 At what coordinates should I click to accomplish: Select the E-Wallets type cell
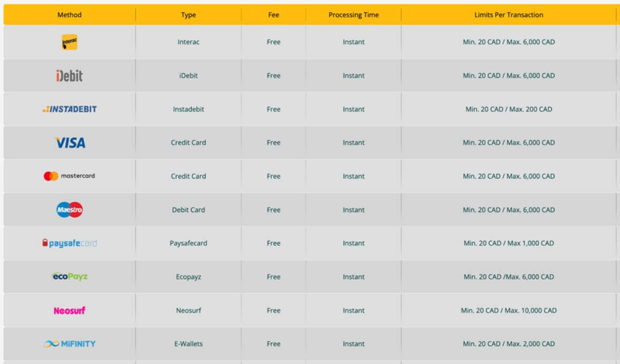(x=188, y=344)
